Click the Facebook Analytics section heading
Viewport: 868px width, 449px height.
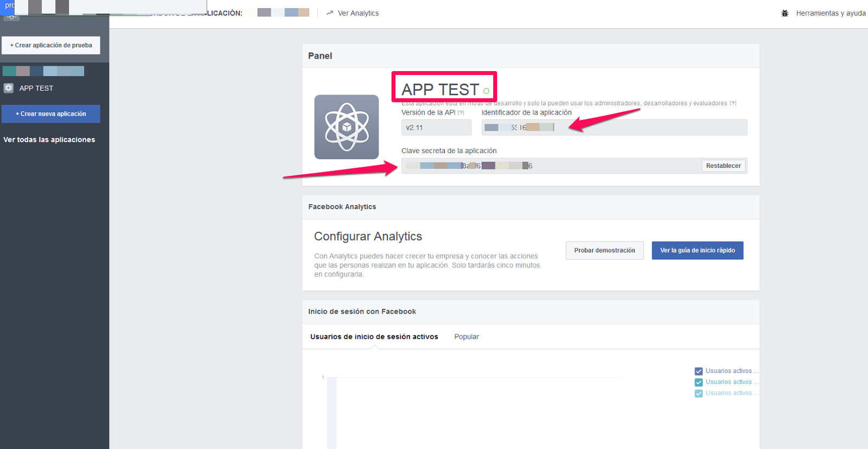pyautogui.click(x=342, y=207)
